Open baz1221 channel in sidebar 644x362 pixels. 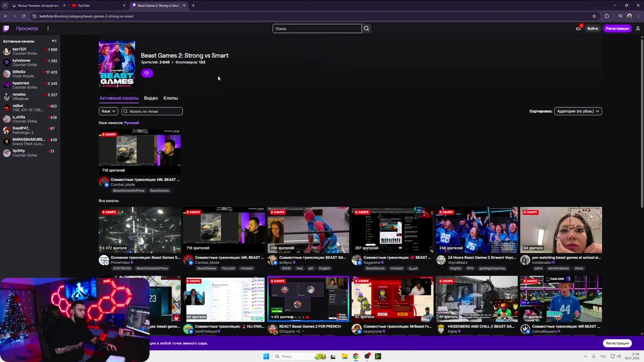[x=30, y=51]
